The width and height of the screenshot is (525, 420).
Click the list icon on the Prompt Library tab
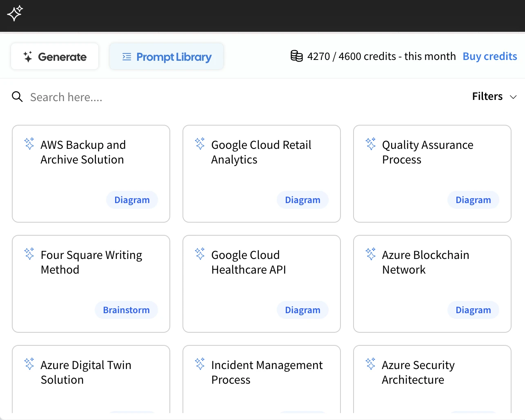click(127, 57)
